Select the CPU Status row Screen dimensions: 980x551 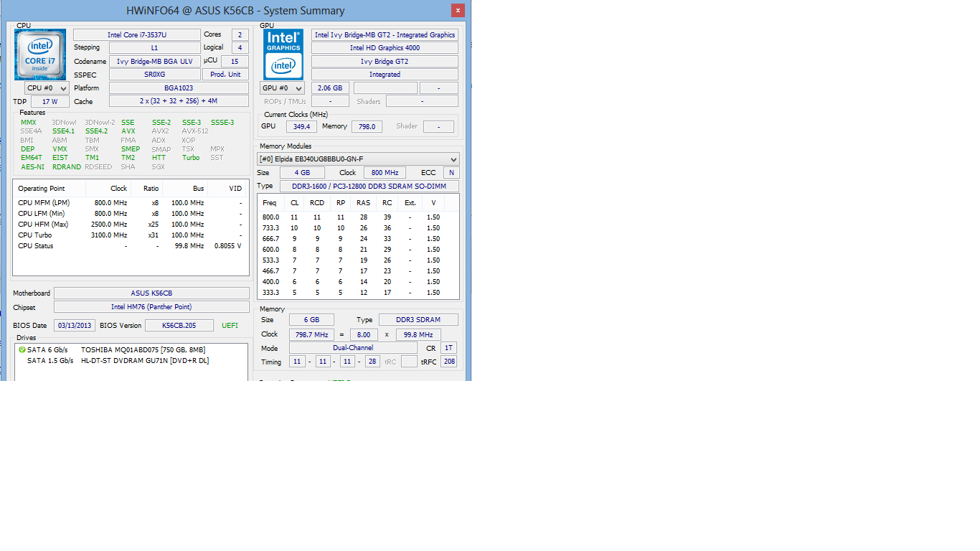(131, 246)
